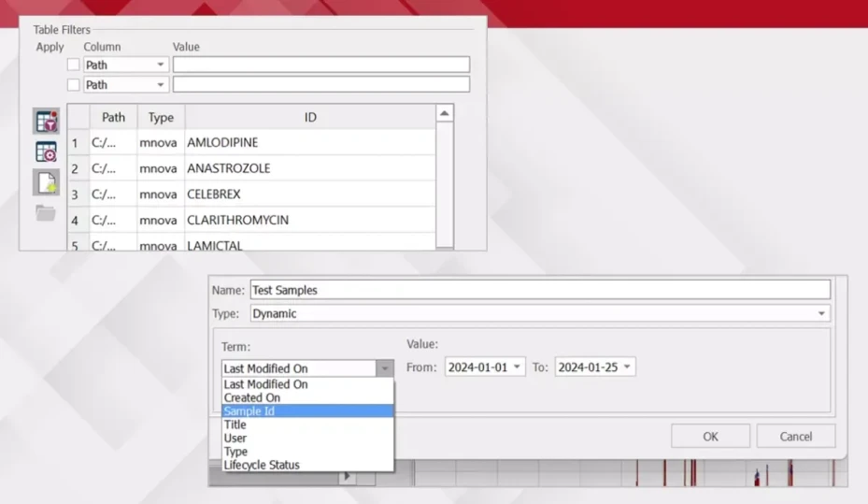Image resolution: width=868 pixels, height=504 pixels.
Task: Enable the second table filter checkbox
Action: pos(73,85)
